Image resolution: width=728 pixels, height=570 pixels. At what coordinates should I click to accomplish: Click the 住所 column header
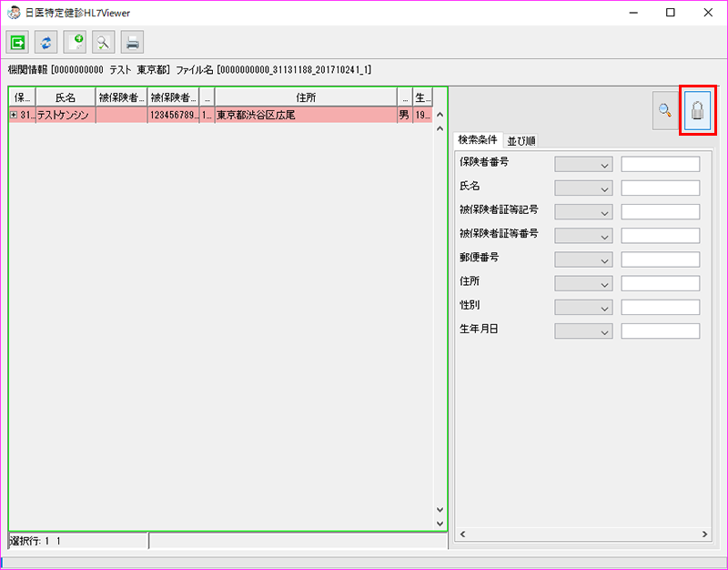306,97
